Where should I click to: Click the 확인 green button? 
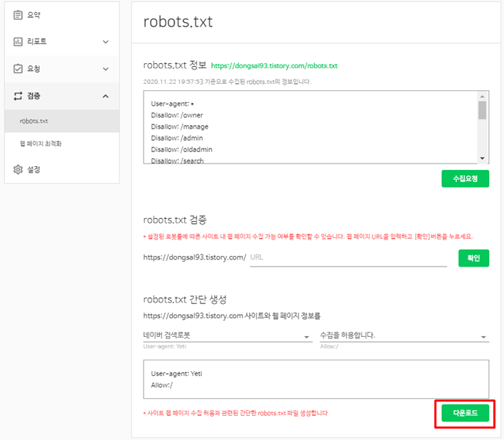473,258
